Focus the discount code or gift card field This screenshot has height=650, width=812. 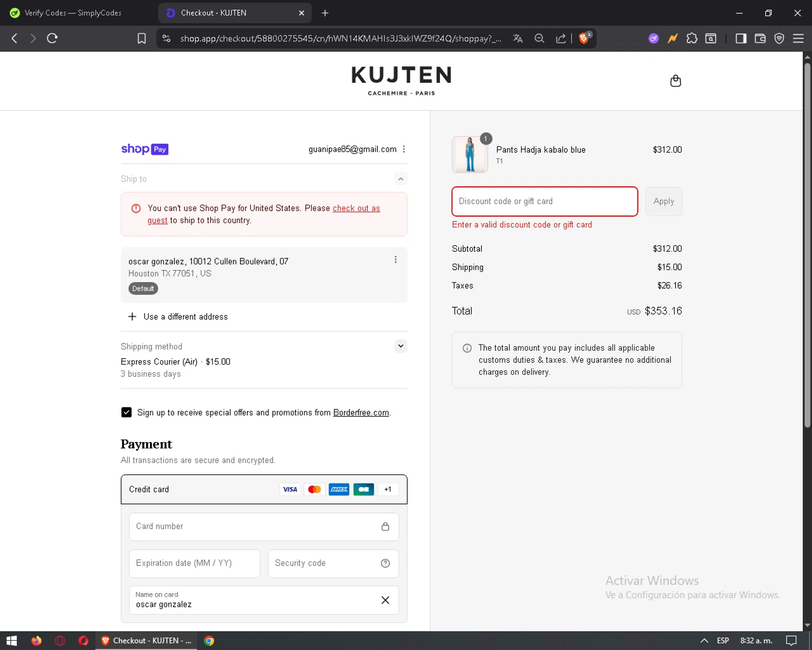click(545, 201)
